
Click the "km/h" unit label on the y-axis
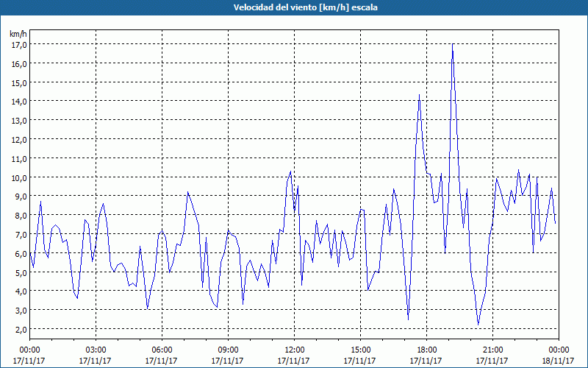pos(18,34)
